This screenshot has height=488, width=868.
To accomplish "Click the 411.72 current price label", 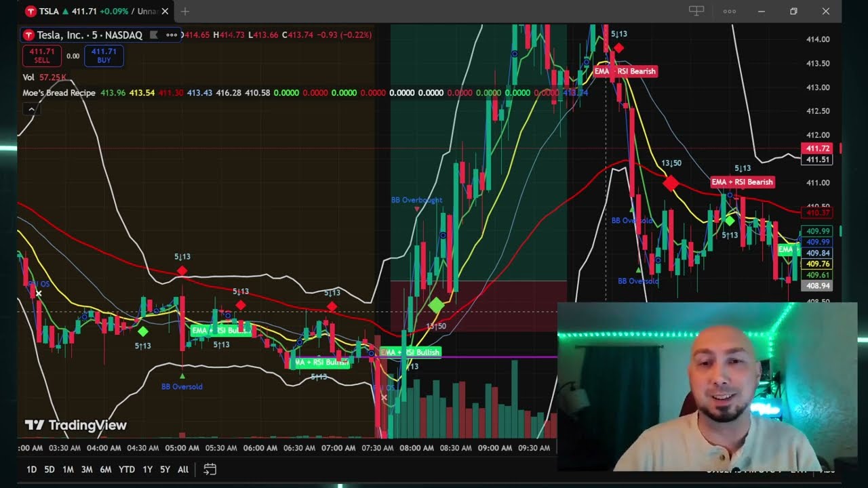I will pos(818,148).
